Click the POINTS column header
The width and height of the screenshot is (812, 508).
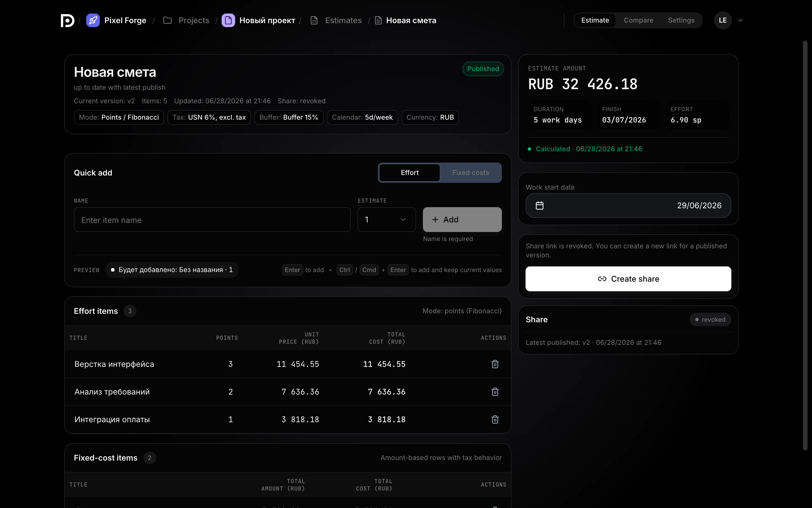pyautogui.click(x=227, y=338)
